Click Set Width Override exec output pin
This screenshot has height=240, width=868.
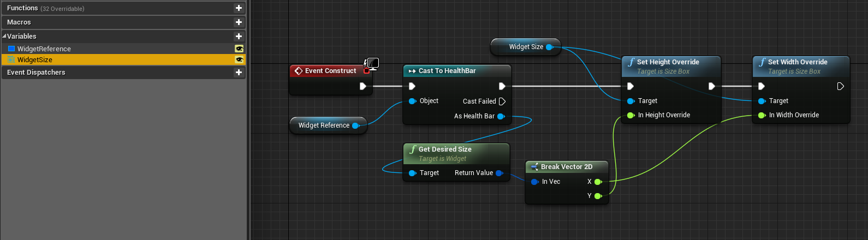[x=841, y=86]
